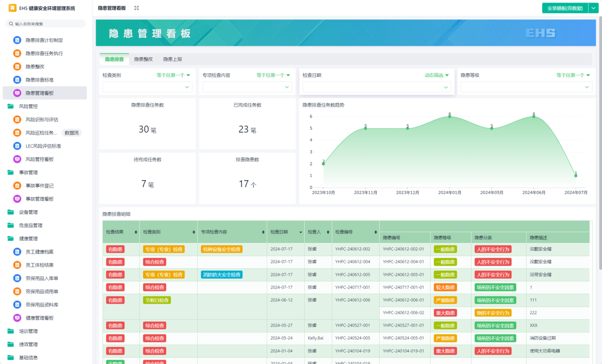Click the 安装模板(带数据) button

coord(564,8)
